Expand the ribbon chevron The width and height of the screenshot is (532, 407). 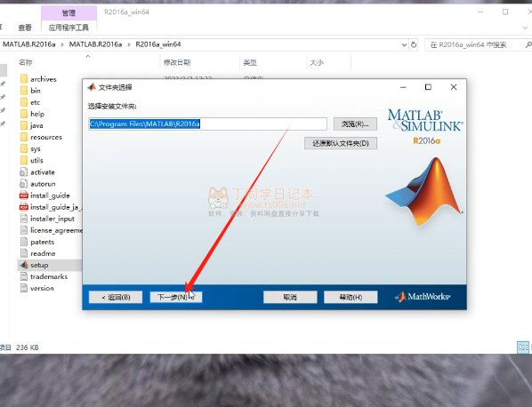pyautogui.click(x=525, y=28)
